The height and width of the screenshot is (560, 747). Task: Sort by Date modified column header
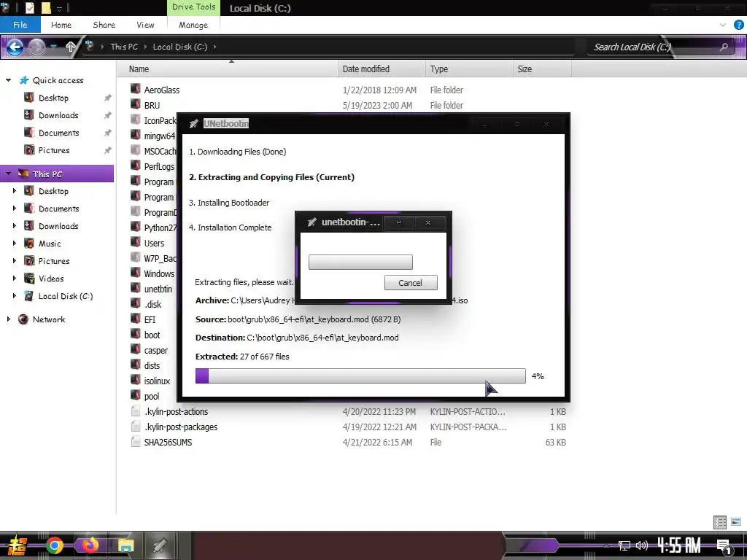coord(381,69)
